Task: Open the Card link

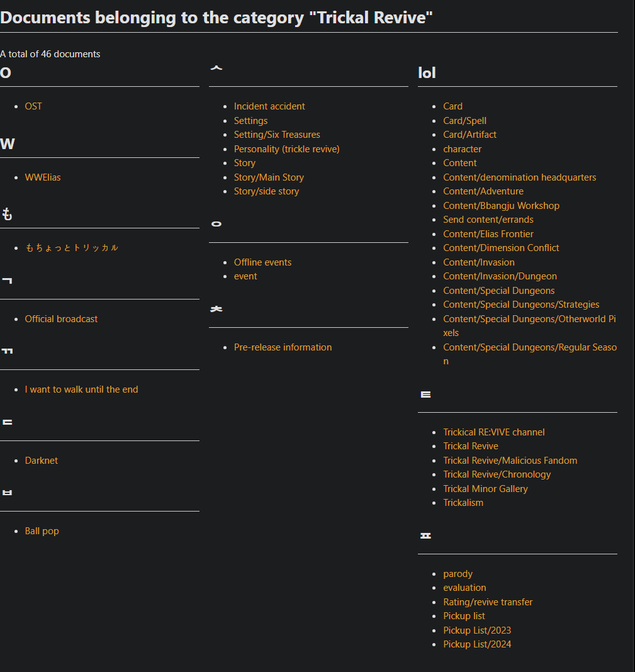Action: [x=452, y=106]
